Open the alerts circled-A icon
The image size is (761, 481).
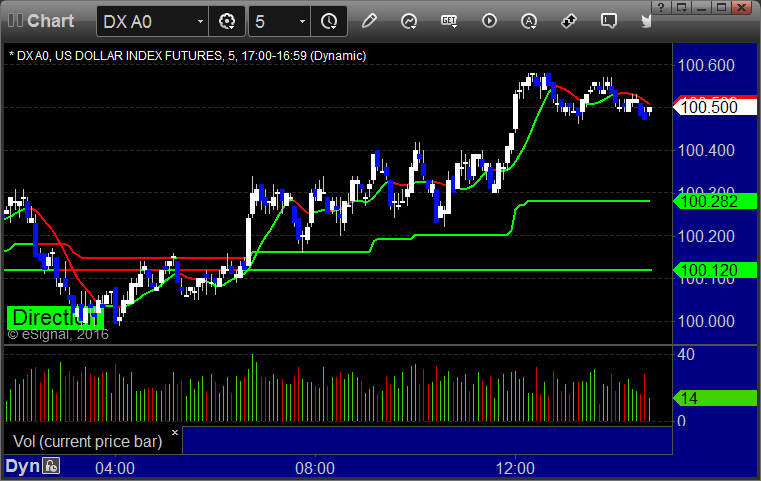529,21
